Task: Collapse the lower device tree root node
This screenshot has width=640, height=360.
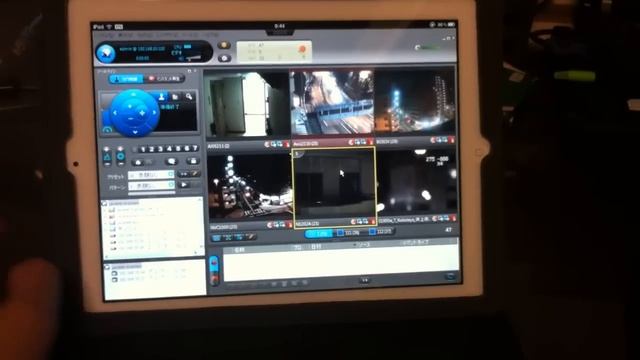Action: [107, 267]
